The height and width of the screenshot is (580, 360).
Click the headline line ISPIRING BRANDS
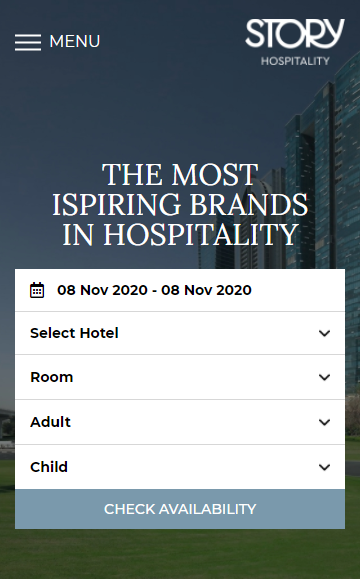point(180,205)
